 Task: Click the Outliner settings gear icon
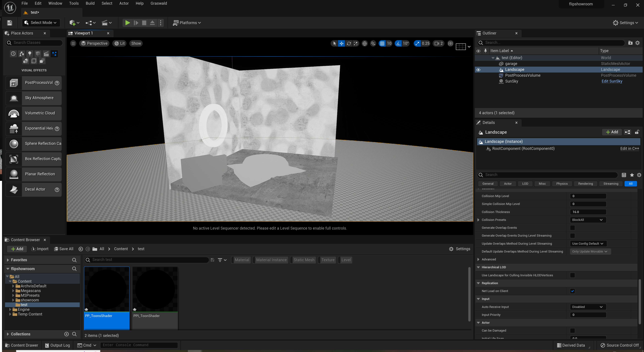(637, 43)
